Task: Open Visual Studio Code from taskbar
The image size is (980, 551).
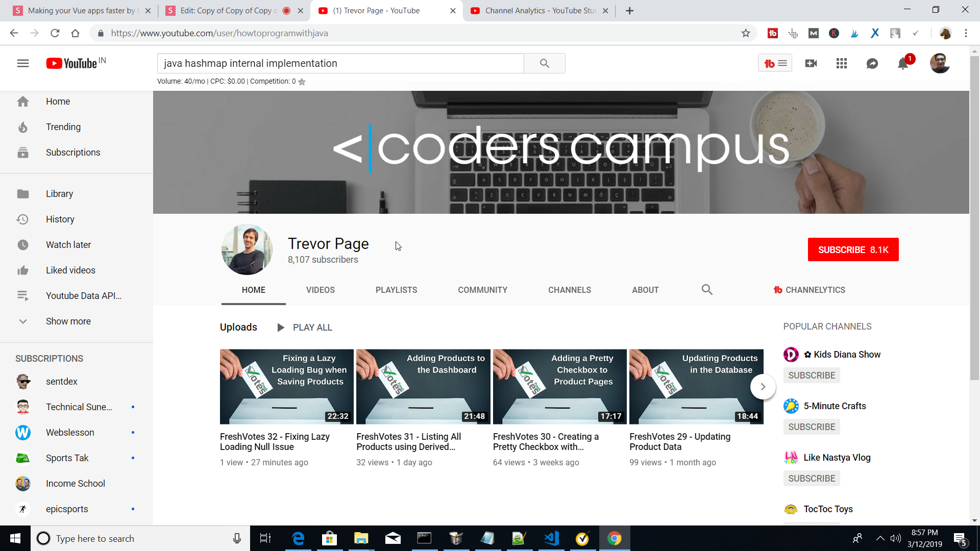Action: [552, 538]
